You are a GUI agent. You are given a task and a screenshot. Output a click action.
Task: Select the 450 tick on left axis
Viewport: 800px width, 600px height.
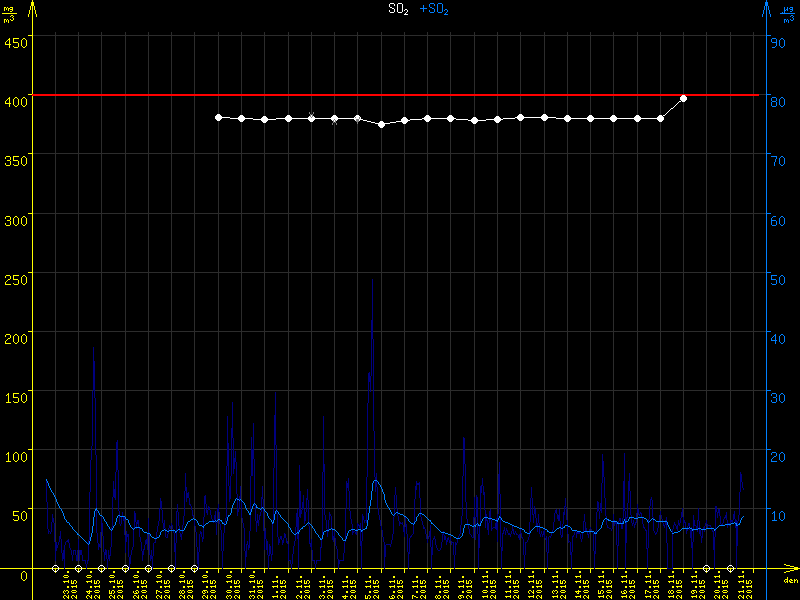(x=16, y=42)
